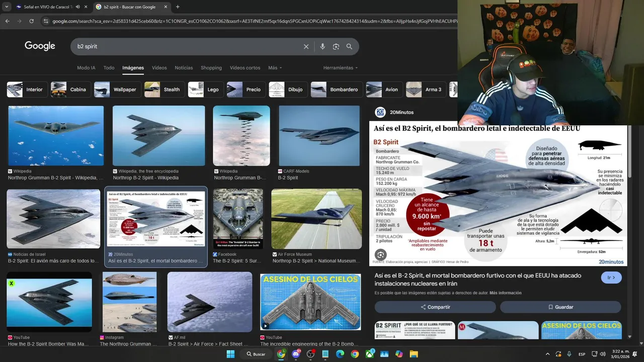Filter images by the Interior chip

pos(27,89)
